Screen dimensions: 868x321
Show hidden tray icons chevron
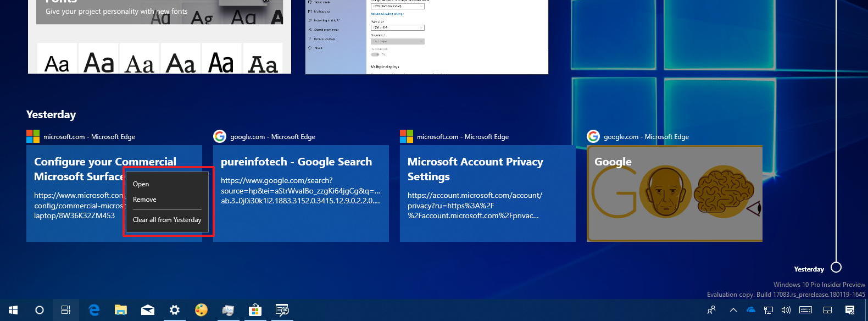(x=733, y=310)
